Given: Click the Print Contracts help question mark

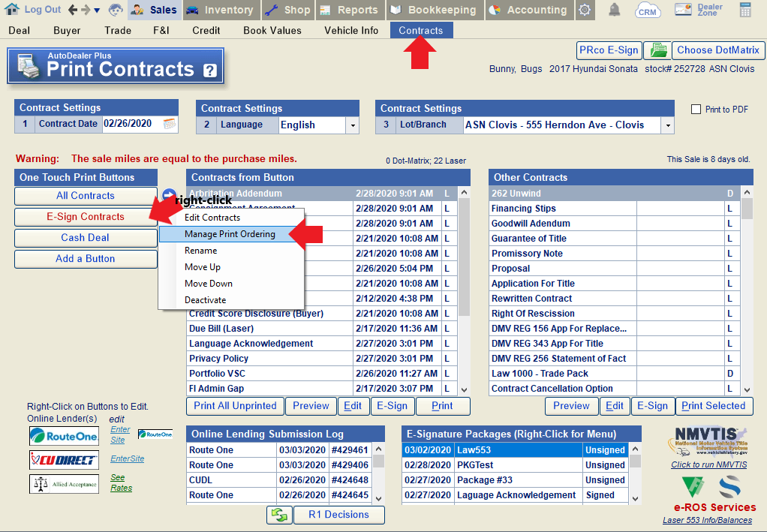Looking at the screenshot, I should click(210, 71).
